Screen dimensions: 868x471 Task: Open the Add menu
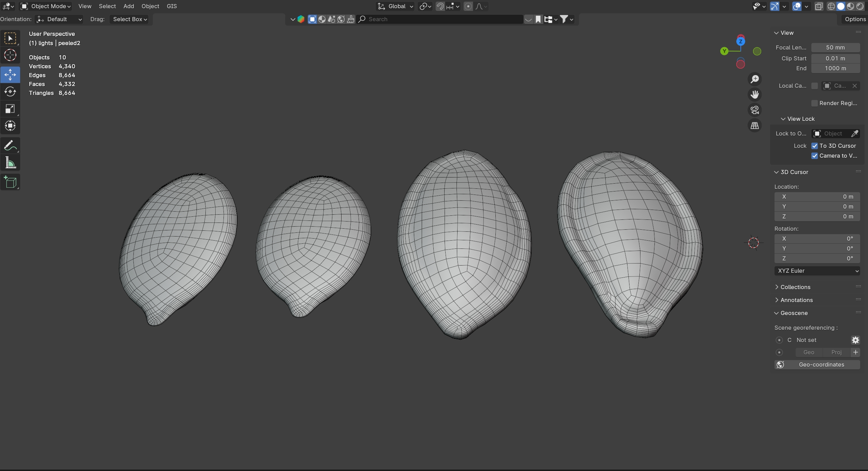point(128,6)
